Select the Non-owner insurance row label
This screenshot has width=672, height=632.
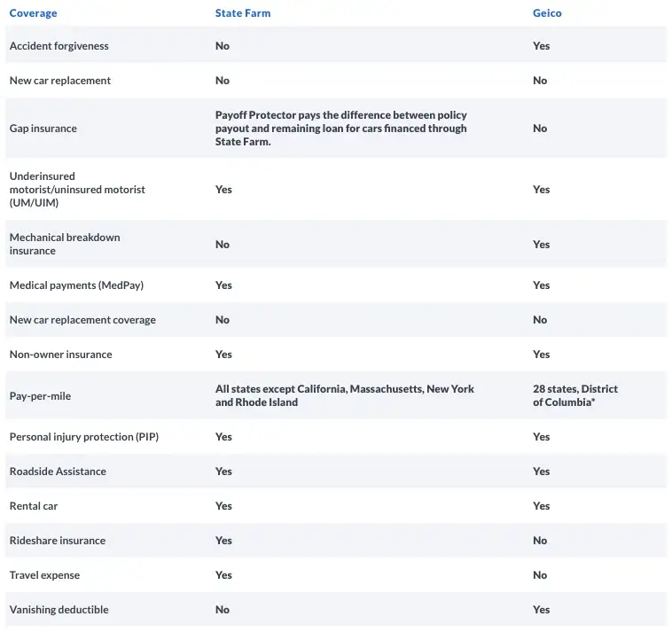[61, 355]
